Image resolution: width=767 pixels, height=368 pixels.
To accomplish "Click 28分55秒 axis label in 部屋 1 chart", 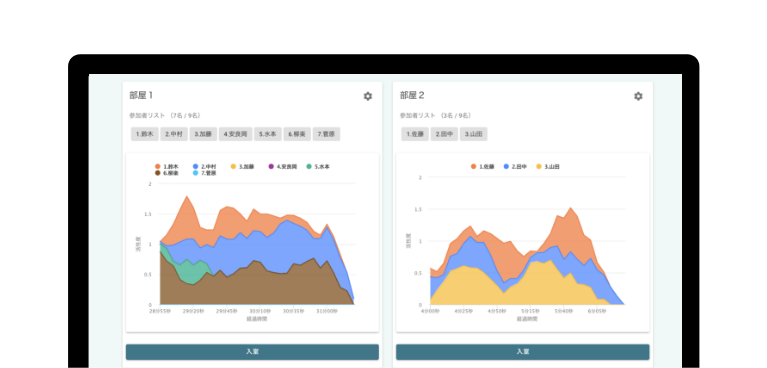I will pyautogui.click(x=160, y=311).
